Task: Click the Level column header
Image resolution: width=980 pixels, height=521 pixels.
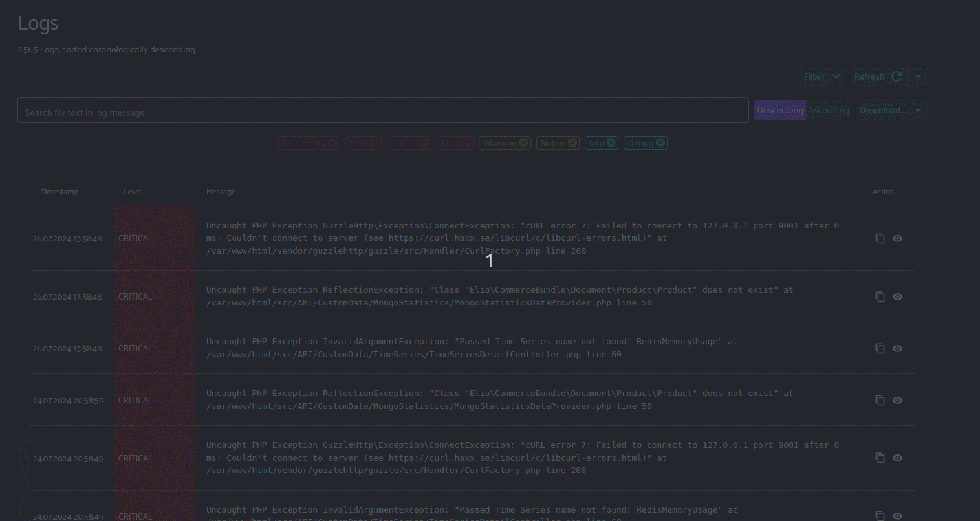Action: click(x=133, y=192)
